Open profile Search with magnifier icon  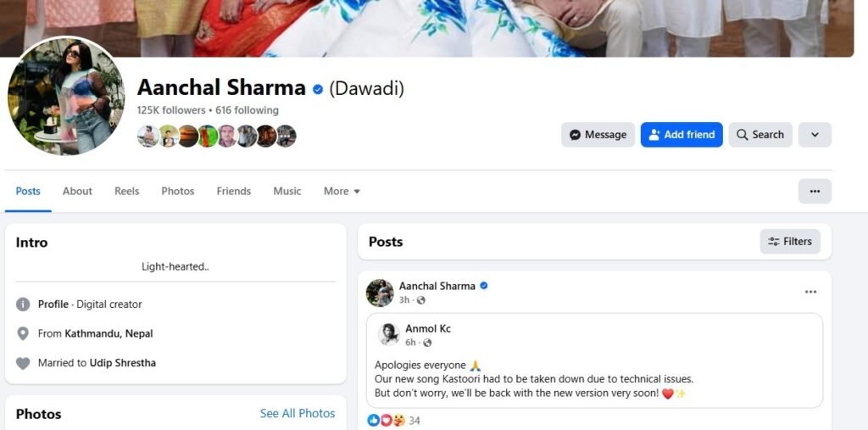pyautogui.click(x=760, y=135)
